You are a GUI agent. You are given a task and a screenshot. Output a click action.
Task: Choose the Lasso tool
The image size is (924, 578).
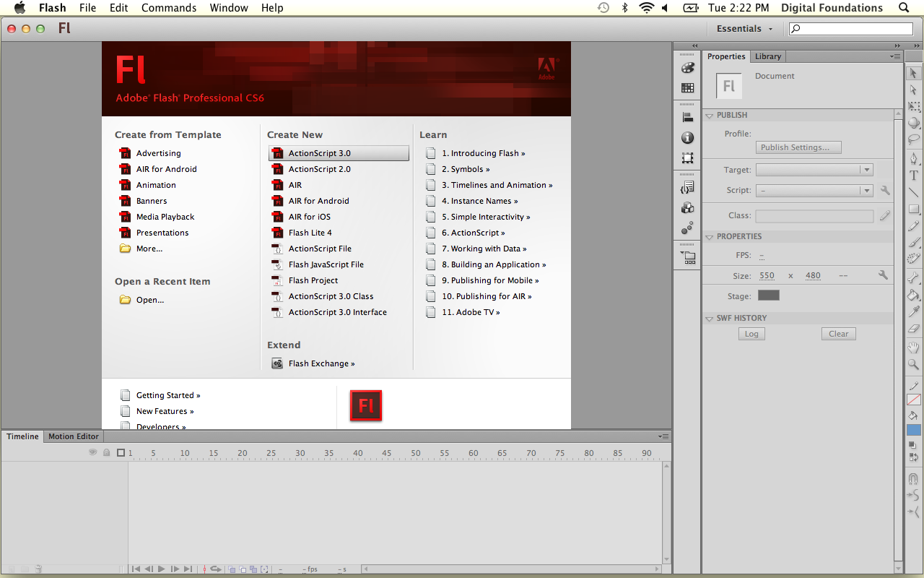(914, 139)
